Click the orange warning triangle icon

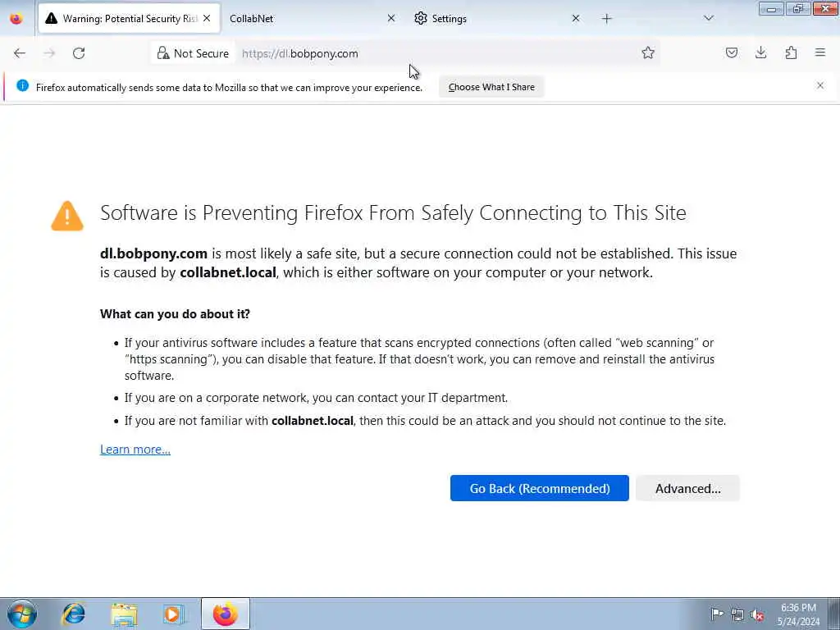pyautogui.click(x=67, y=216)
